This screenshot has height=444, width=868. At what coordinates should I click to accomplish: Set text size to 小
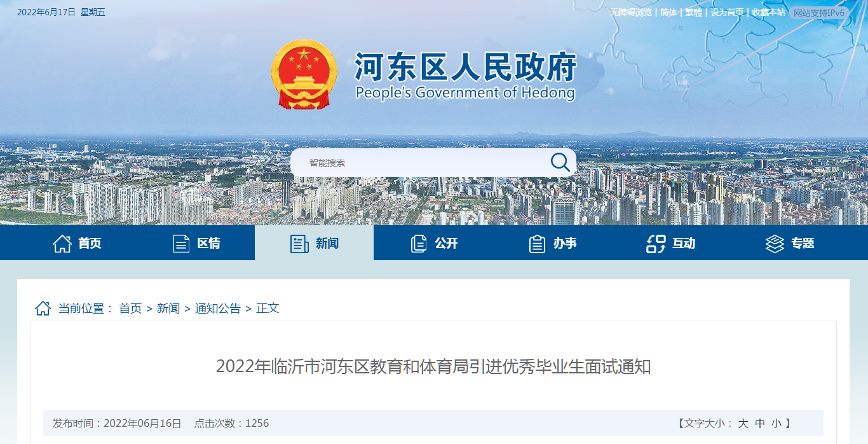[x=776, y=423]
